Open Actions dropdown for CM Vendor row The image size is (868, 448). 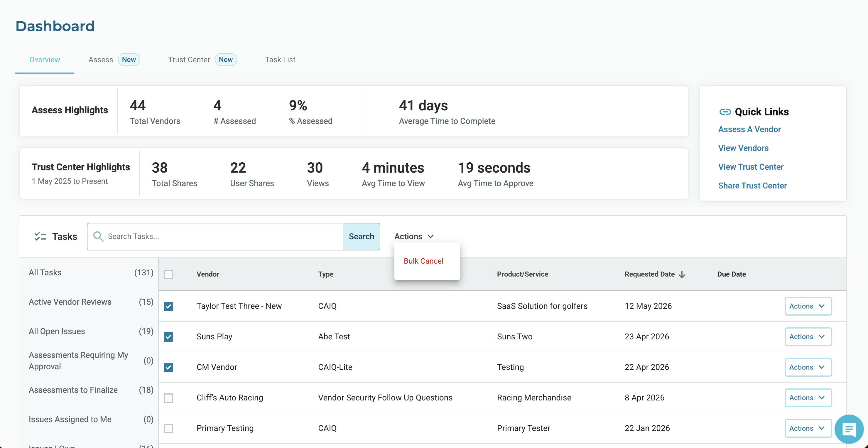tap(808, 367)
